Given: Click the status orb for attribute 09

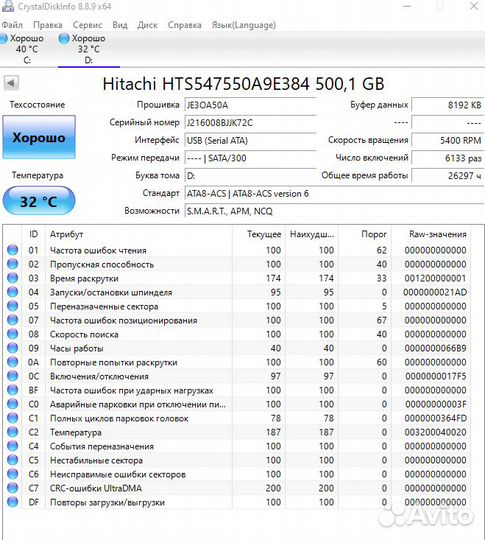Looking at the screenshot, I should pyautogui.click(x=13, y=348).
